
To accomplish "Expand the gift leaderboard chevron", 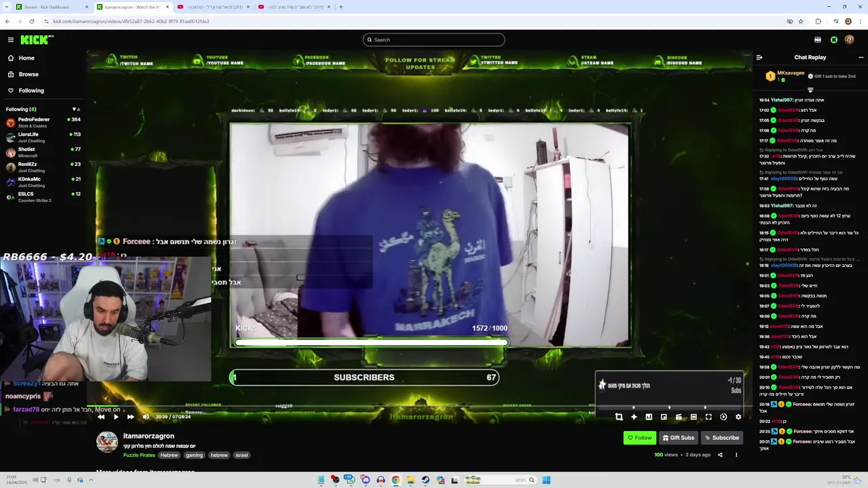I will (x=810, y=89).
